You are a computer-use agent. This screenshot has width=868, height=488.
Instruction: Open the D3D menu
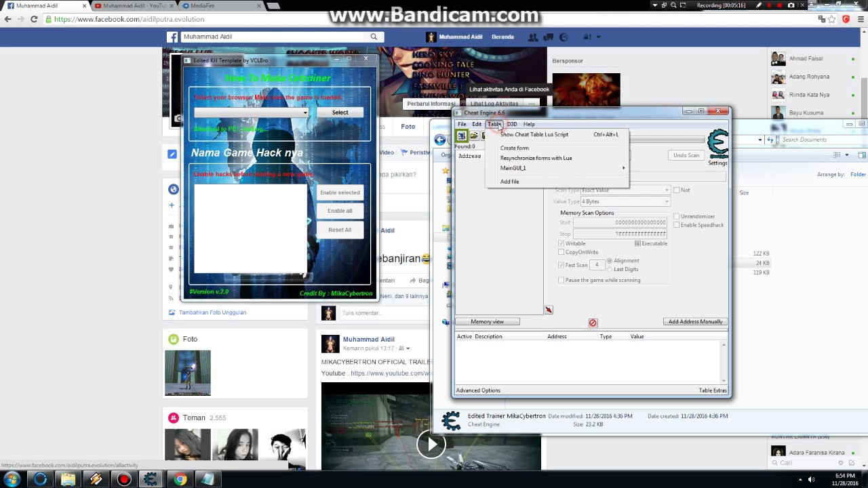(x=511, y=124)
